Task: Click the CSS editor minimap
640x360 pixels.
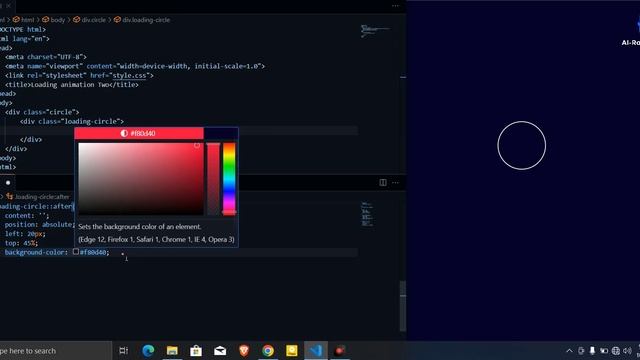Action: (x=367, y=214)
